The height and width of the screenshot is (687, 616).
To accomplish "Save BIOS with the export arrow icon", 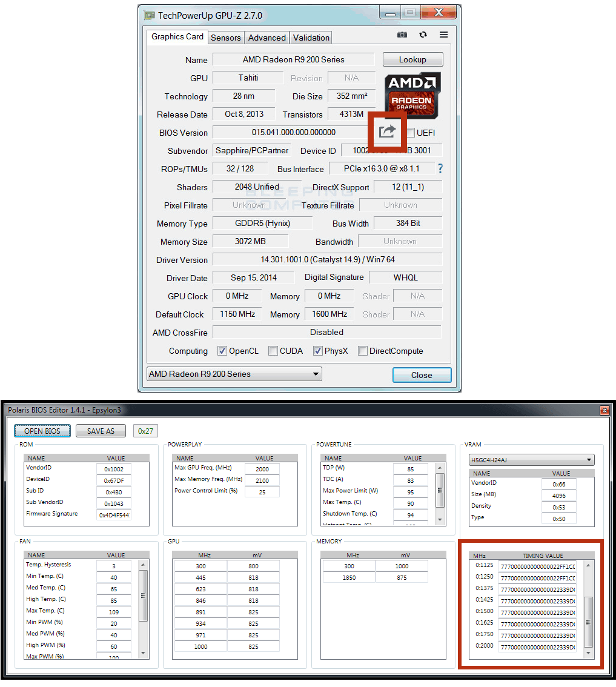I will [x=387, y=131].
